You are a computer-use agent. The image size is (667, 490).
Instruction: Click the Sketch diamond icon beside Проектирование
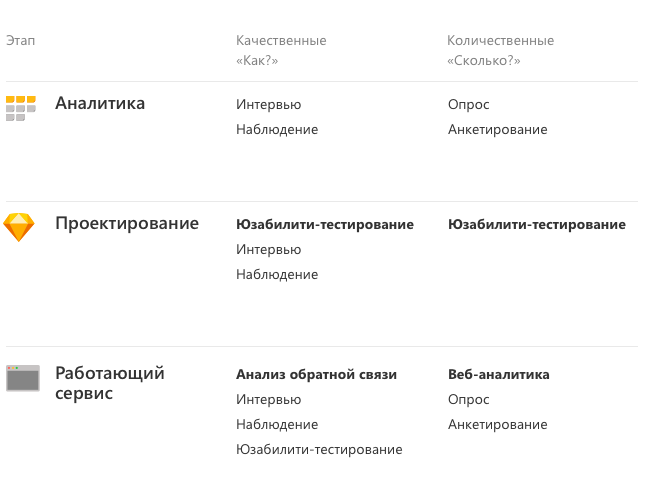19,228
